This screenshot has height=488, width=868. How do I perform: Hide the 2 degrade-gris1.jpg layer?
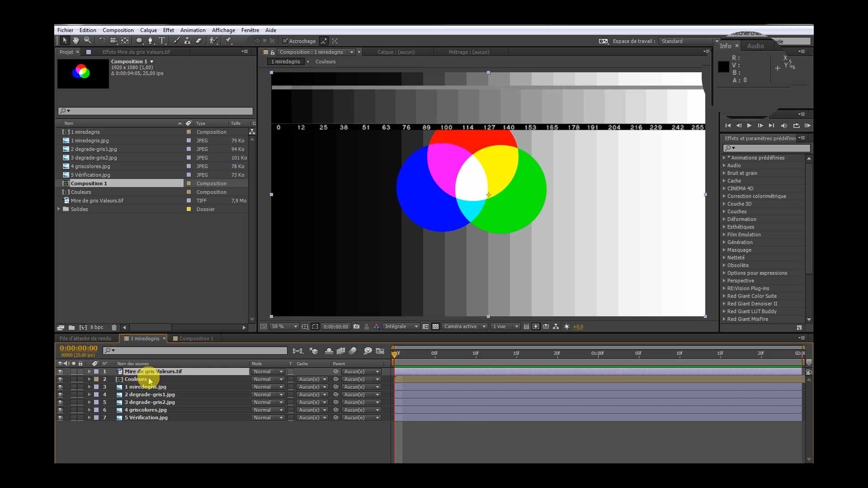click(60, 394)
